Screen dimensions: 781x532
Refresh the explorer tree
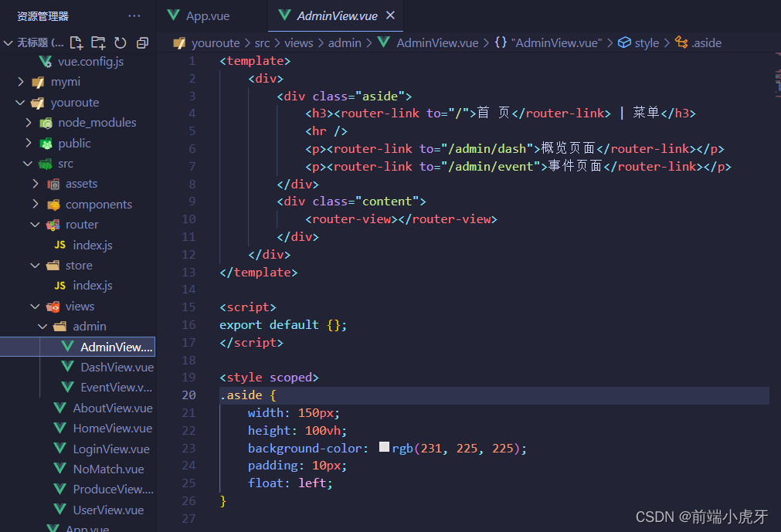pyautogui.click(x=120, y=42)
